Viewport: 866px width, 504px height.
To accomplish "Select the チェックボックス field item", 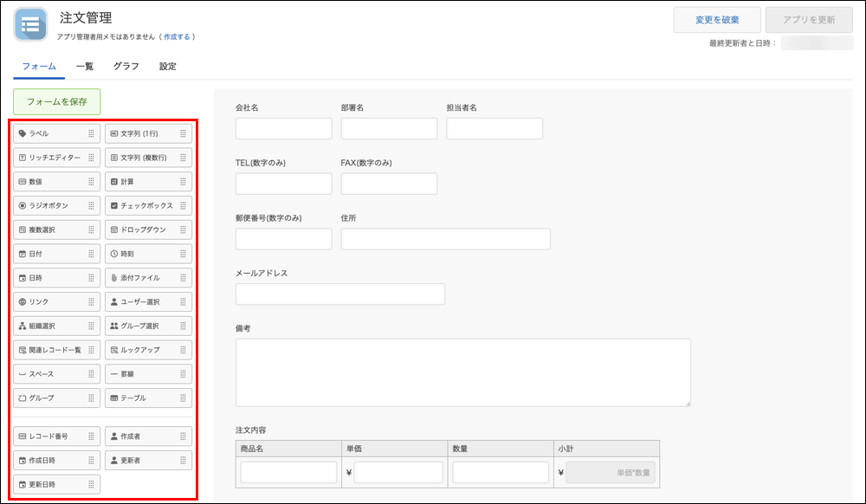I will 149,205.
